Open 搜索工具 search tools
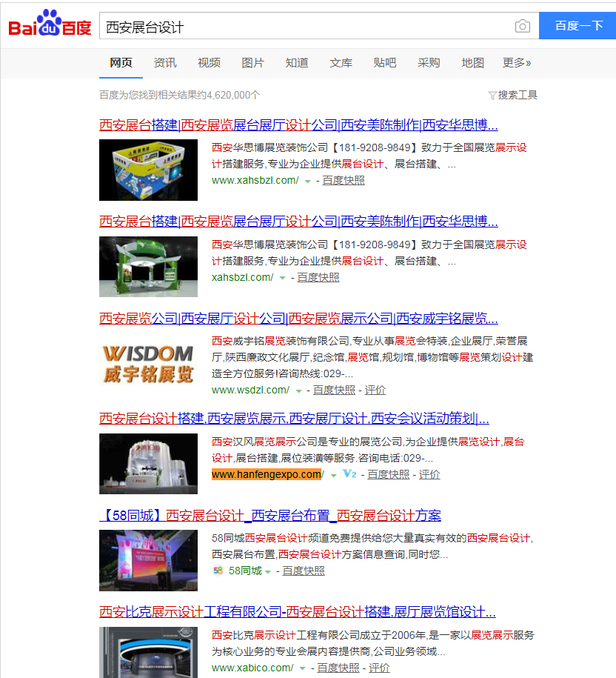 click(x=518, y=95)
